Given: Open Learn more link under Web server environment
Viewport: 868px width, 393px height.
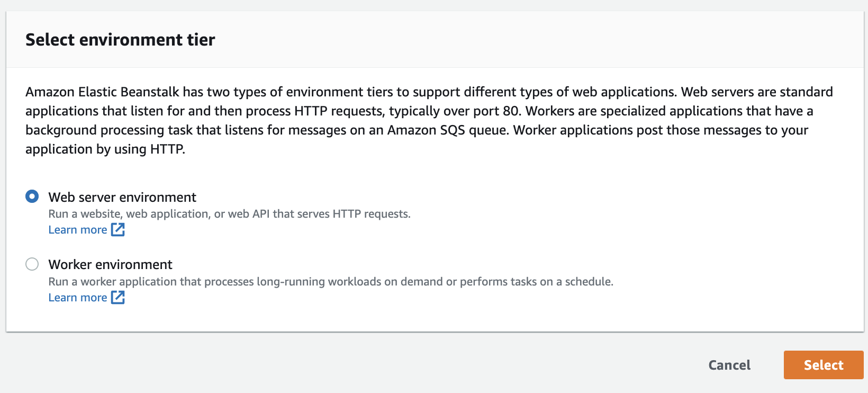Looking at the screenshot, I should (x=78, y=230).
